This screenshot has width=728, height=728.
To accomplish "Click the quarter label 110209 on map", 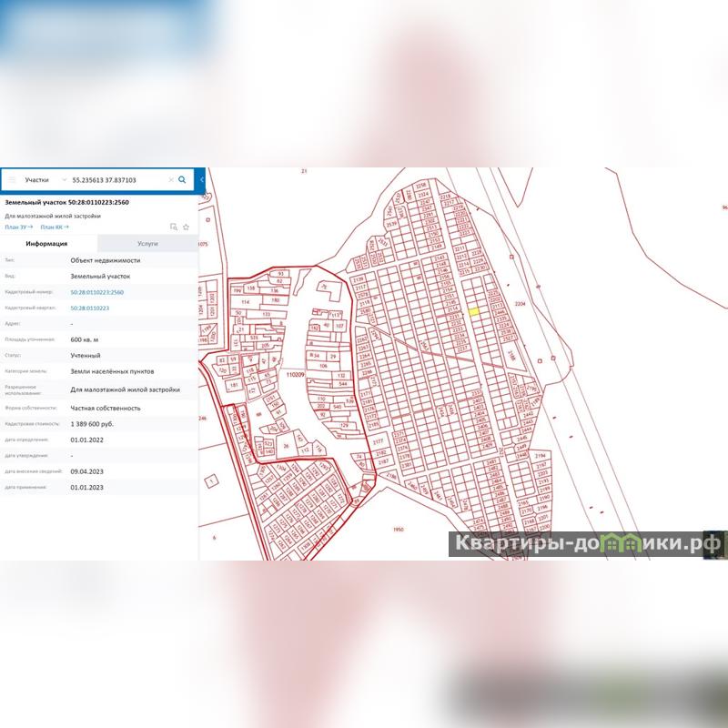I will click(x=294, y=374).
